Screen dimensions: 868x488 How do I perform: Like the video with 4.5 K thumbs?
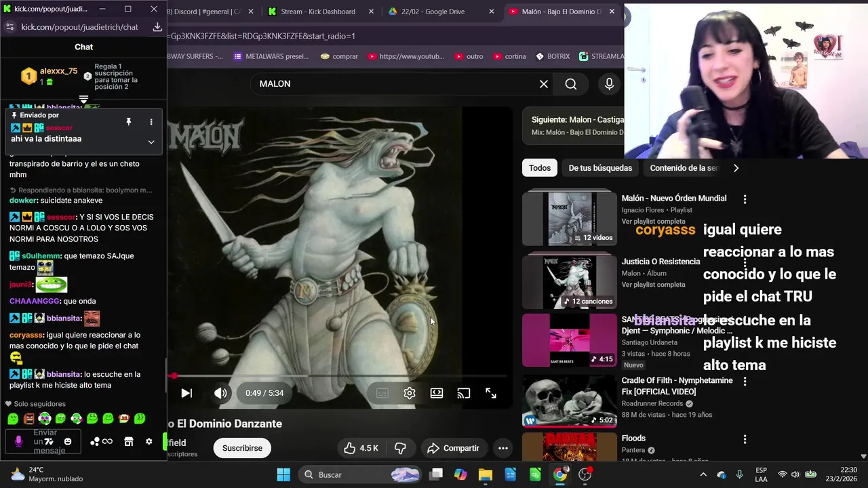[361, 448]
